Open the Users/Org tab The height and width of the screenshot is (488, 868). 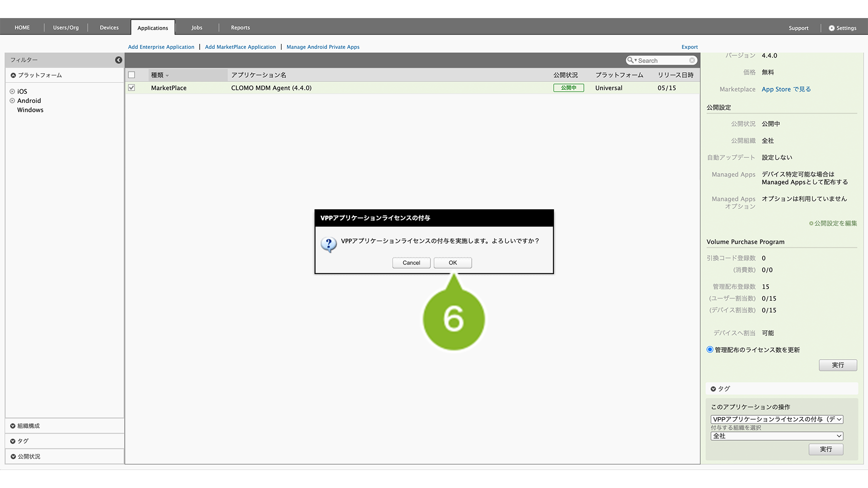point(66,28)
